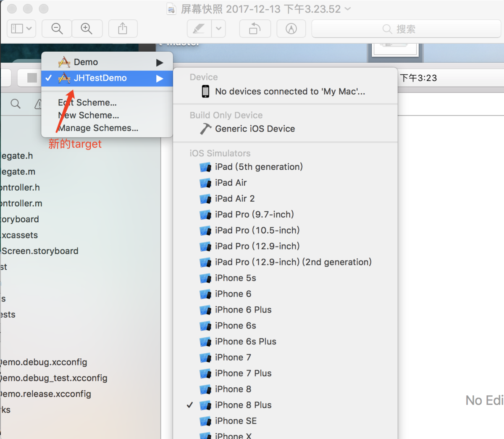Open the window title dropdown chevron
Image resolution: width=504 pixels, height=439 pixels.
[x=347, y=8]
